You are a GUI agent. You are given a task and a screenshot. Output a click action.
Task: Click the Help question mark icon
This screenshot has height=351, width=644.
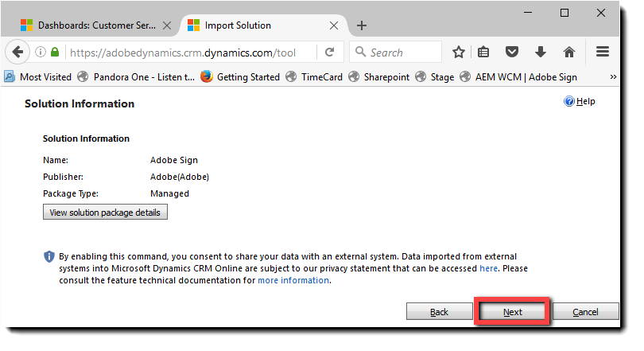tap(568, 101)
